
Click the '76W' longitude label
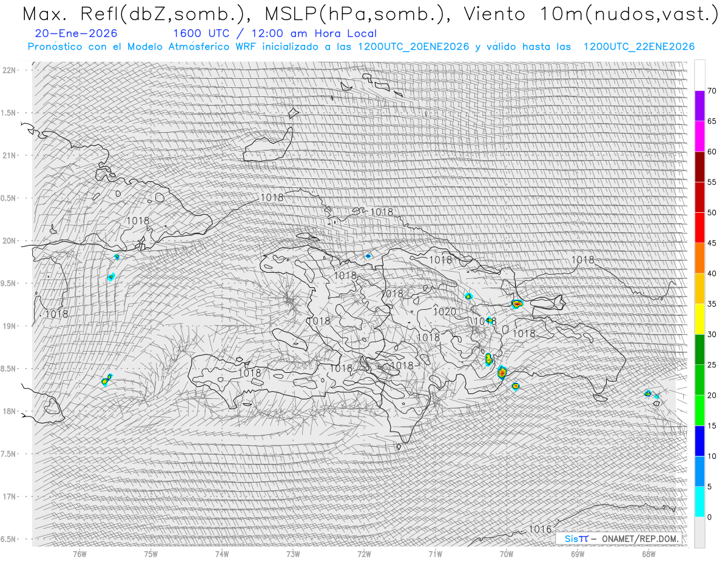[x=79, y=554]
